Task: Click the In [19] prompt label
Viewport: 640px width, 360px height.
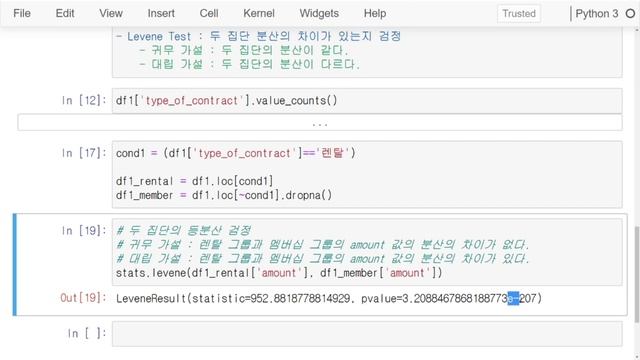Action: 84,231
